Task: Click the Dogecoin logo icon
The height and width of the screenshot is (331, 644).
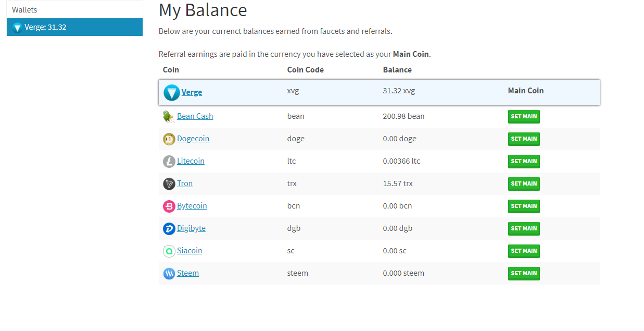Action: 169,139
